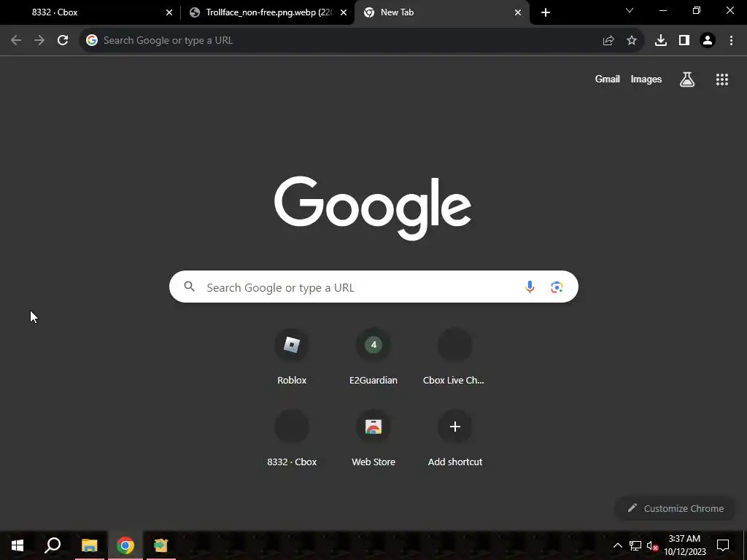
Task: Switch to the Trollface_non-free.png.webp tab
Action: (268, 12)
